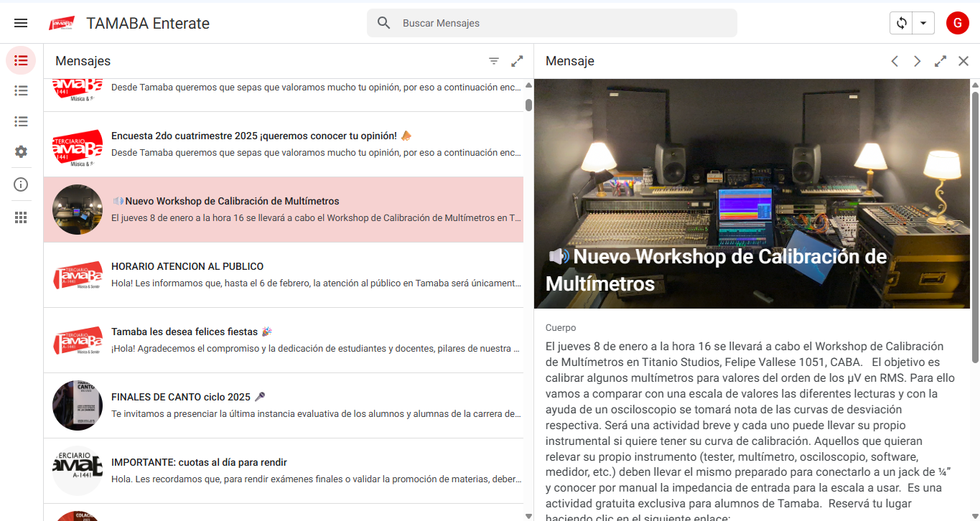
Task: Click the studio thumbnail of Workshop message
Action: click(78, 209)
